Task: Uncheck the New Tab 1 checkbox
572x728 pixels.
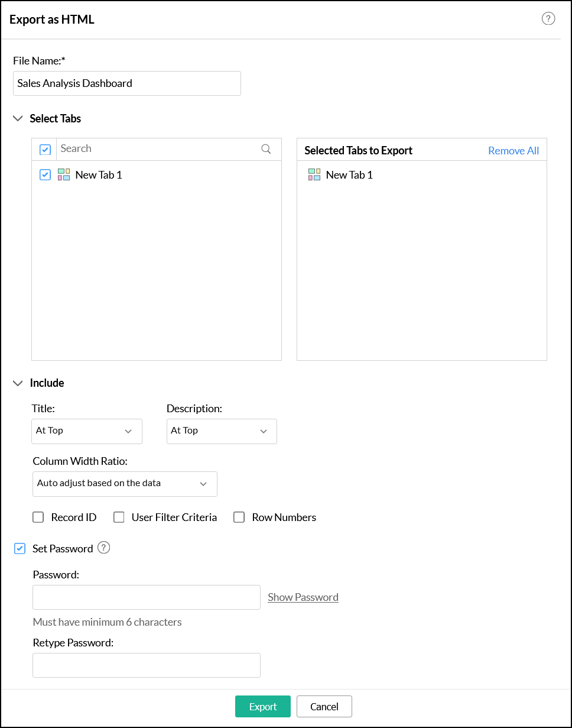Action: [45, 174]
